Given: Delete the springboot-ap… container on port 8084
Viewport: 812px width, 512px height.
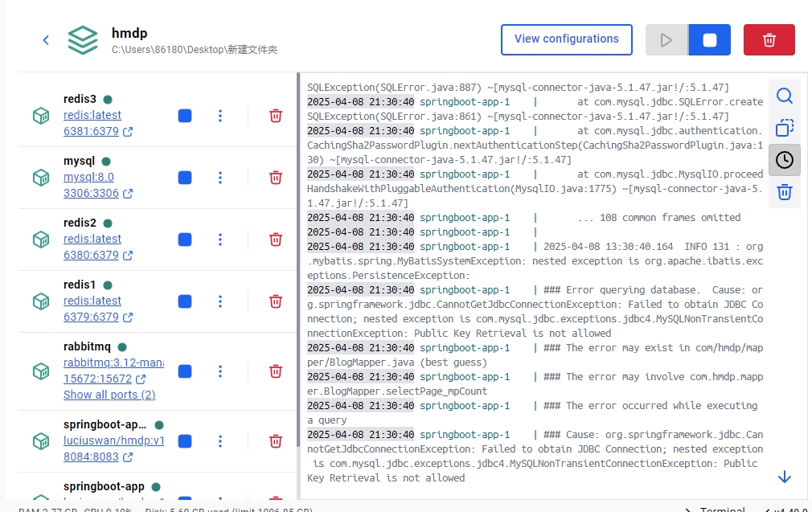Looking at the screenshot, I should [276, 441].
